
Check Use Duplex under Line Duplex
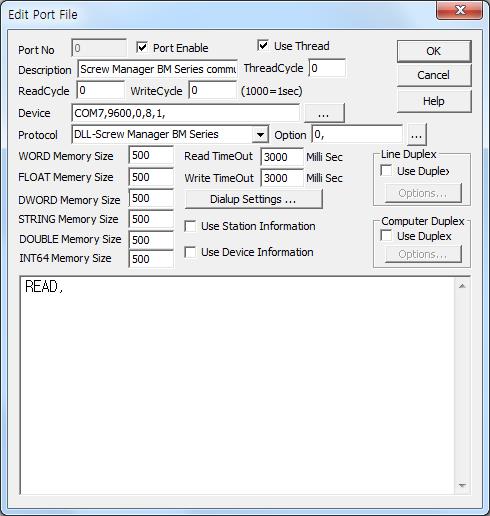[x=386, y=171]
